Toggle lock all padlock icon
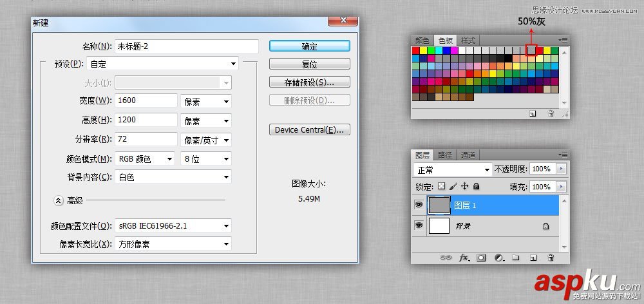 click(476, 186)
